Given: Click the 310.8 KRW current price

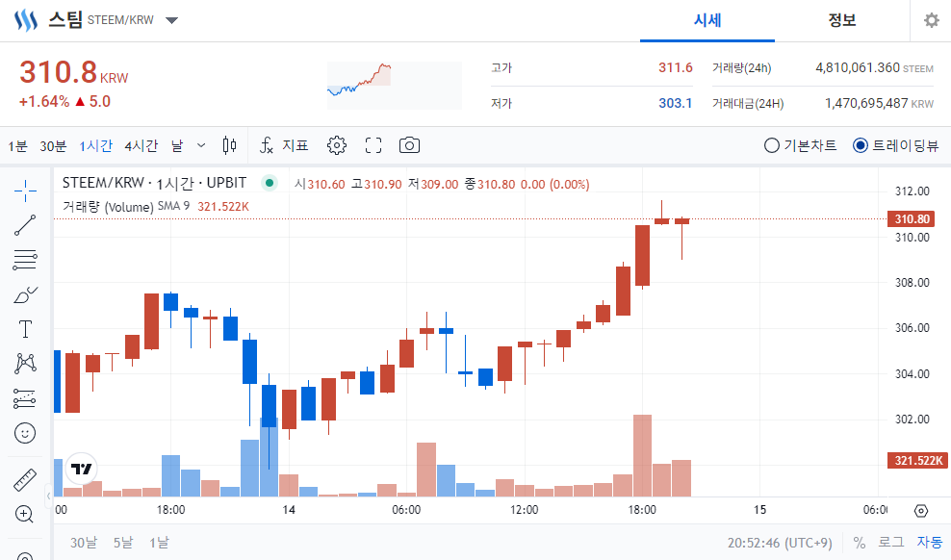Looking at the screenshot, I should pos(74,73).
